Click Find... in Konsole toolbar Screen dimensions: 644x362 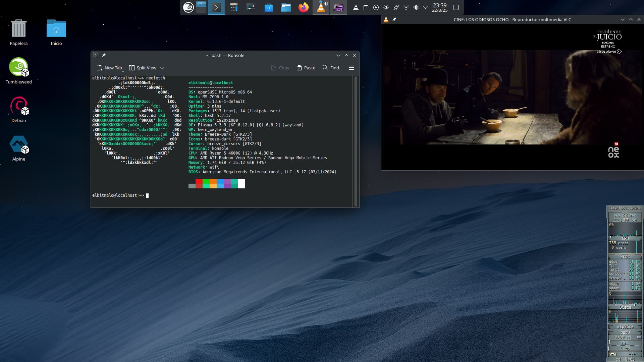(332, 68)
